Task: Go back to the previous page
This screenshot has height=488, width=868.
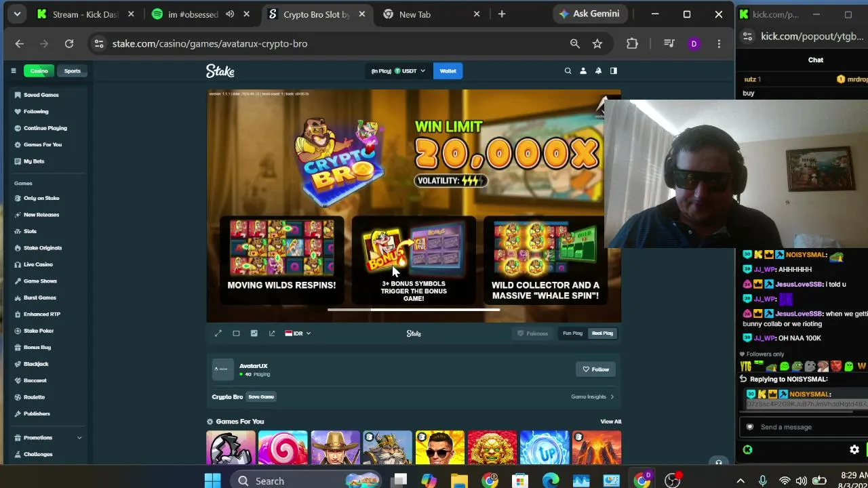Action: 19,43
